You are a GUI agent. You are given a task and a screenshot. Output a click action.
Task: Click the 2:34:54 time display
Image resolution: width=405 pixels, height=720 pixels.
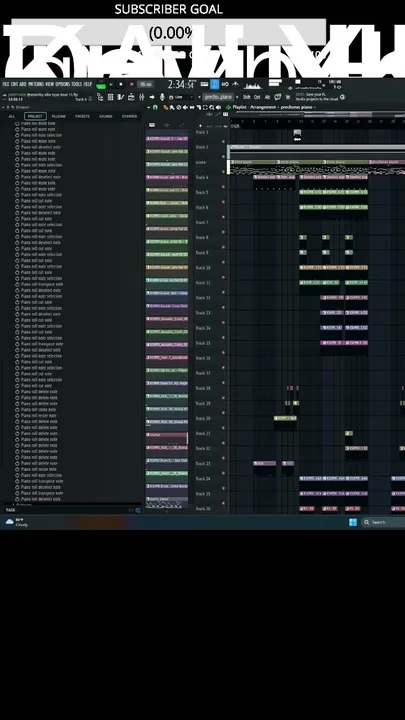tap(181, 84)
